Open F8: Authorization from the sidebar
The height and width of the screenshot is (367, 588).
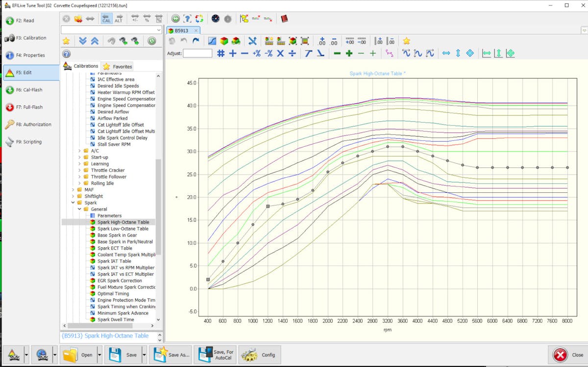[30, 125]
